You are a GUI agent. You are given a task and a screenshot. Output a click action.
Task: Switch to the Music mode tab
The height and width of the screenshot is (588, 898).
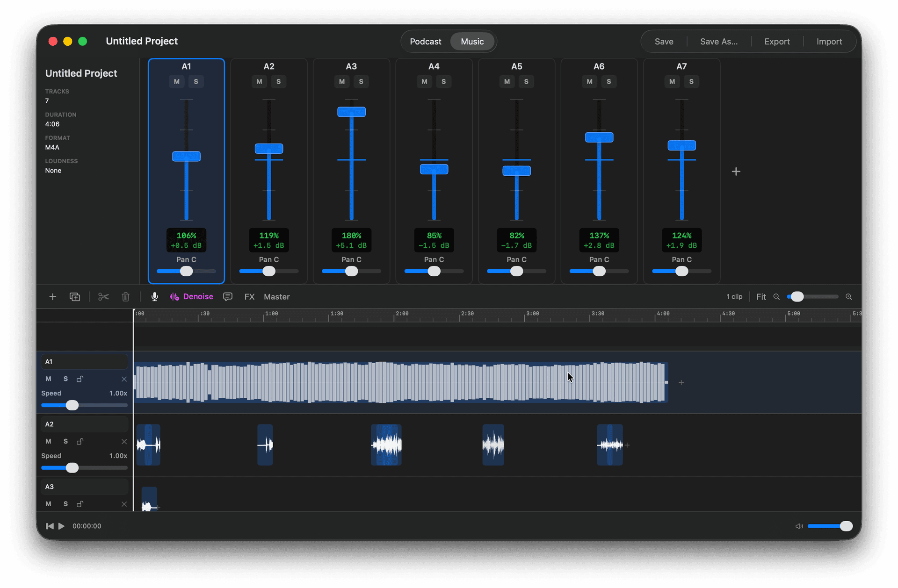[472, 42]
